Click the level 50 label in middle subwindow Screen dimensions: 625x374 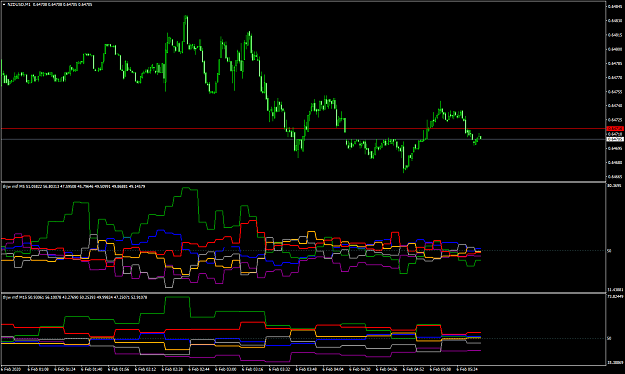point(609,251)
